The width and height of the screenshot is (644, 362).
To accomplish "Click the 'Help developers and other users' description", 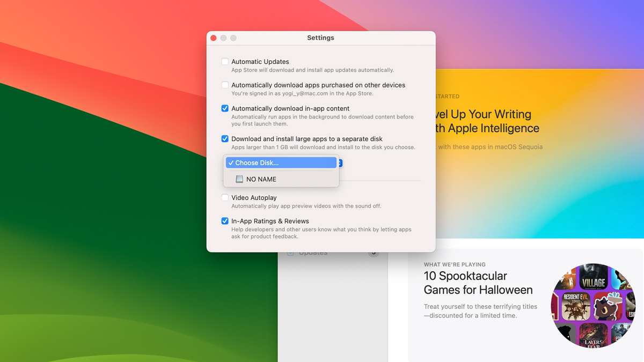I will point(321,233).
